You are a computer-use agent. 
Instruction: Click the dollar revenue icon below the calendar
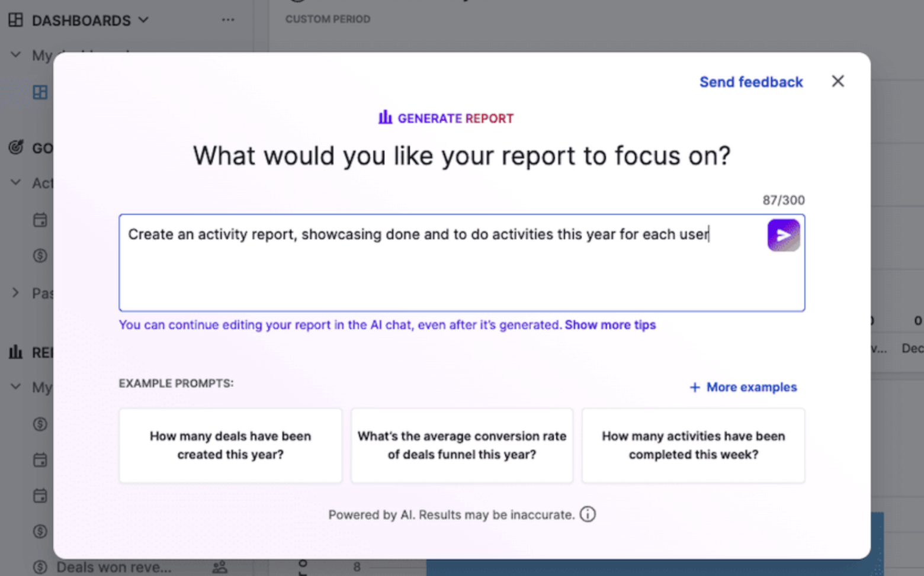tap(40, 256)
